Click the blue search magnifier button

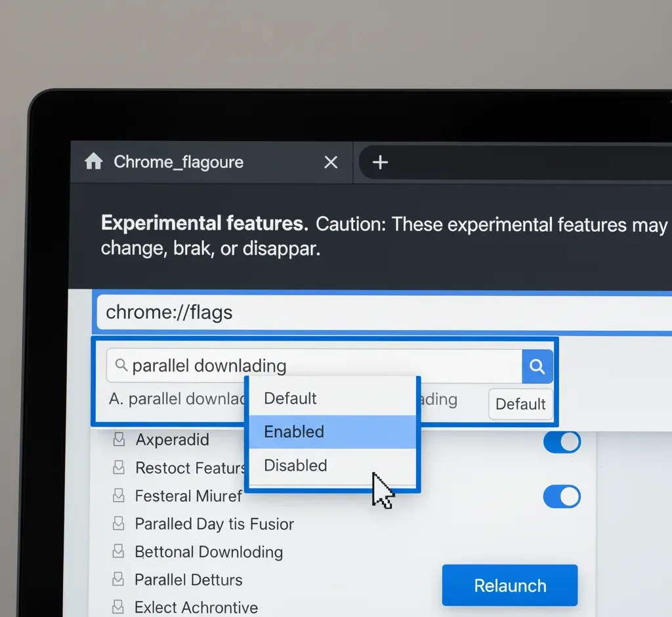(x=537, y=366)
